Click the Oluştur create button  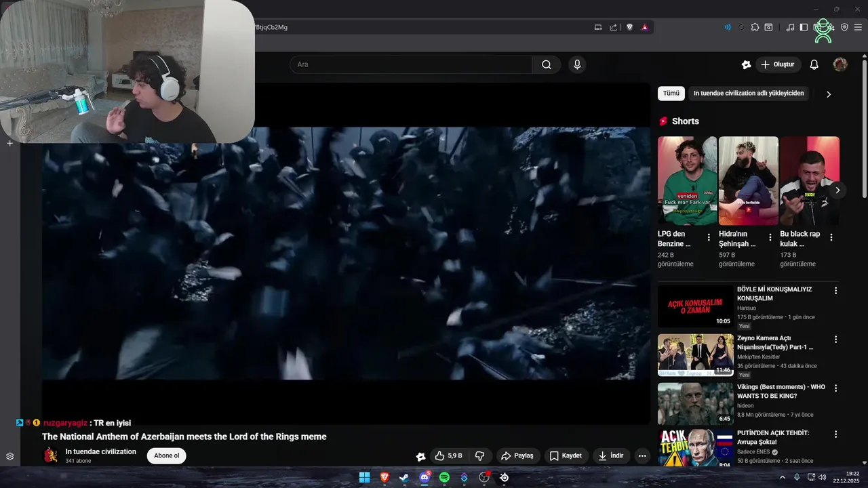point(778,64)
